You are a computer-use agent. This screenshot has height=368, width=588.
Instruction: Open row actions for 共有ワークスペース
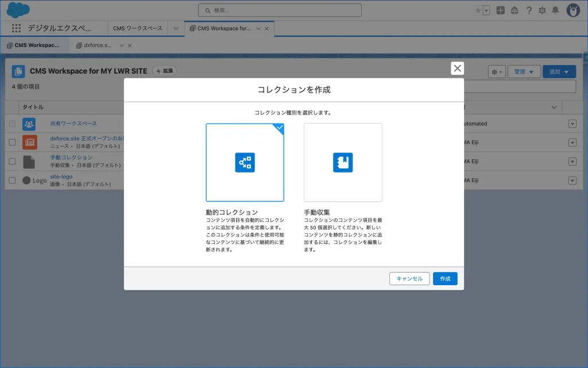[572, 124]
